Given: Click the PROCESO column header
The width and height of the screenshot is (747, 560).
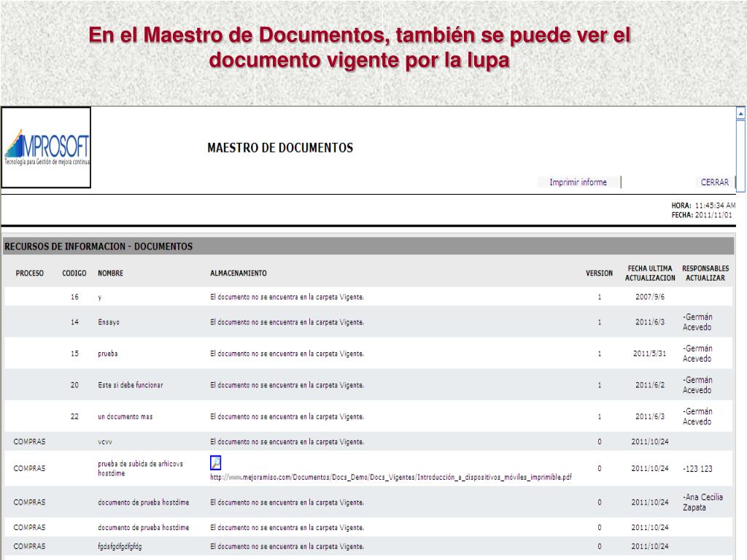Looking at the screenshot, I should 29,273.
